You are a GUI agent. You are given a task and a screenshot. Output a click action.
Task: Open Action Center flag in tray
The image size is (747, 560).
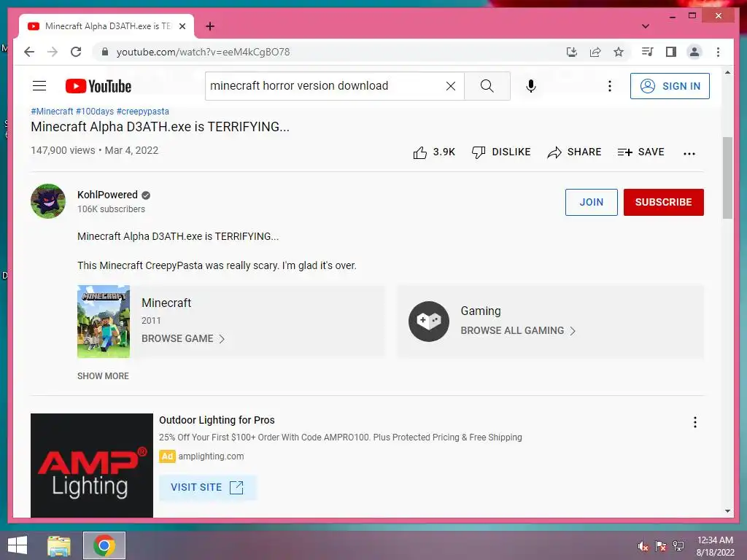(660, 546)
